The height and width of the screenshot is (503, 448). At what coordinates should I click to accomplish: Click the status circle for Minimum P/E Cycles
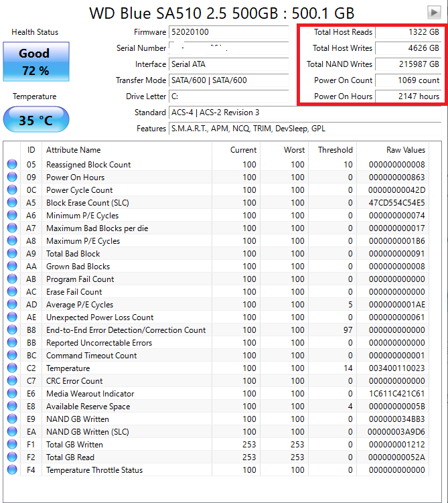(12, 215)
